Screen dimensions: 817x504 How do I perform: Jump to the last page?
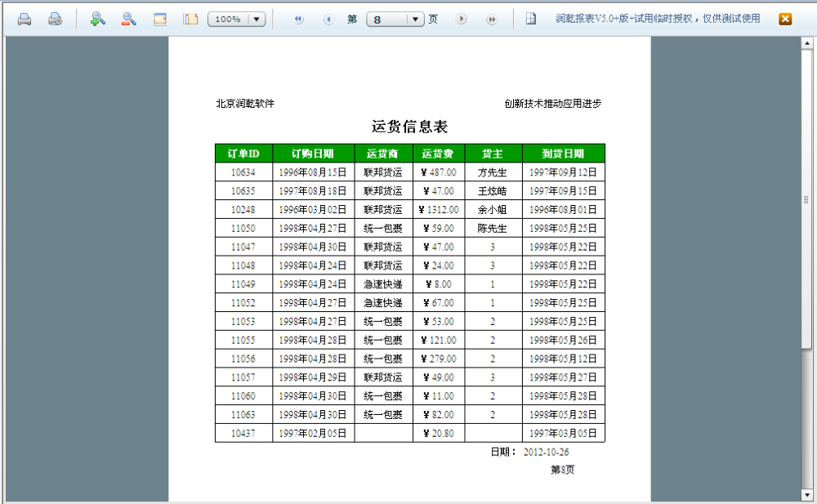[491, 20]
